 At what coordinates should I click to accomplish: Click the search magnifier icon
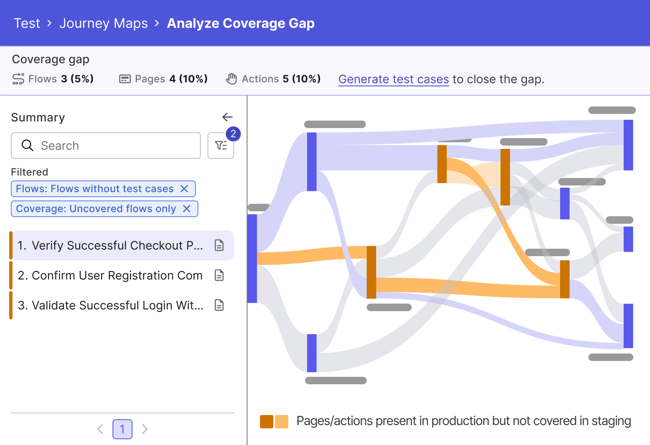tap(27, 146)
